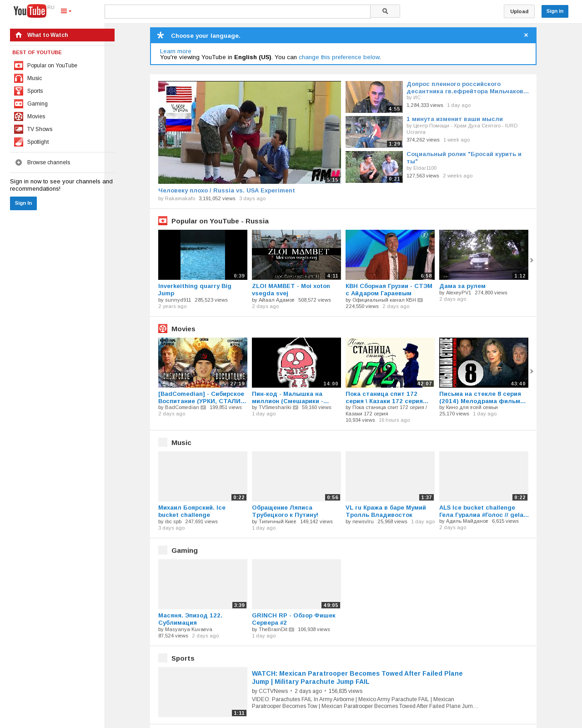Screen dimensions: 582x728
Task: Open the Russia vs. USA Experiment thumbnail
Action: coord(250,132)
